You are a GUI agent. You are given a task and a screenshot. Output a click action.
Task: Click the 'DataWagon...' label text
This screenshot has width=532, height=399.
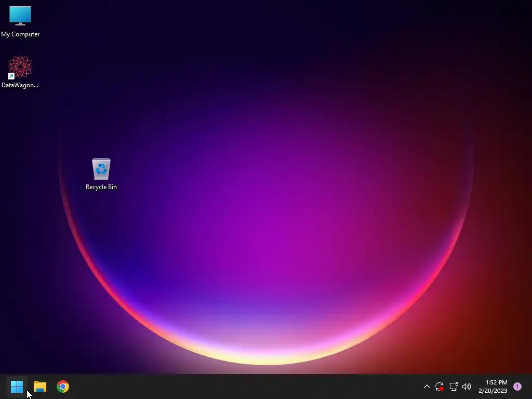tap(20, 85)
